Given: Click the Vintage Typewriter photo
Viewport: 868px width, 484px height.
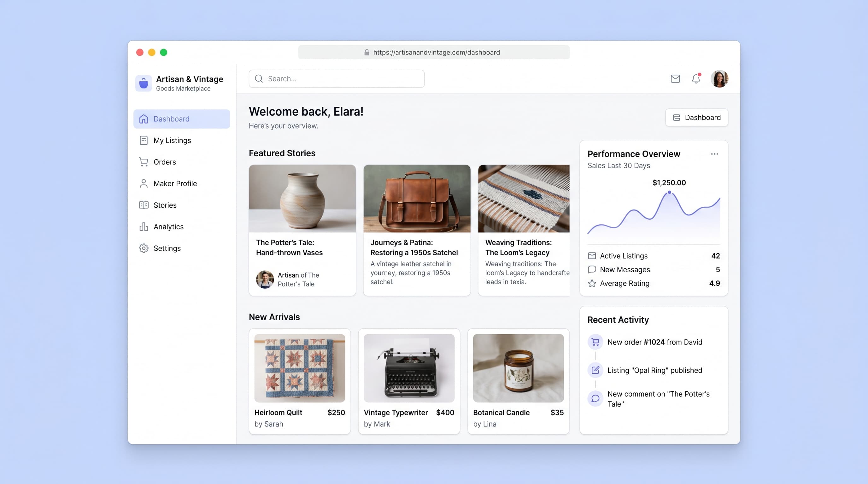Looking at the screenshot, I should coord(409,368).
